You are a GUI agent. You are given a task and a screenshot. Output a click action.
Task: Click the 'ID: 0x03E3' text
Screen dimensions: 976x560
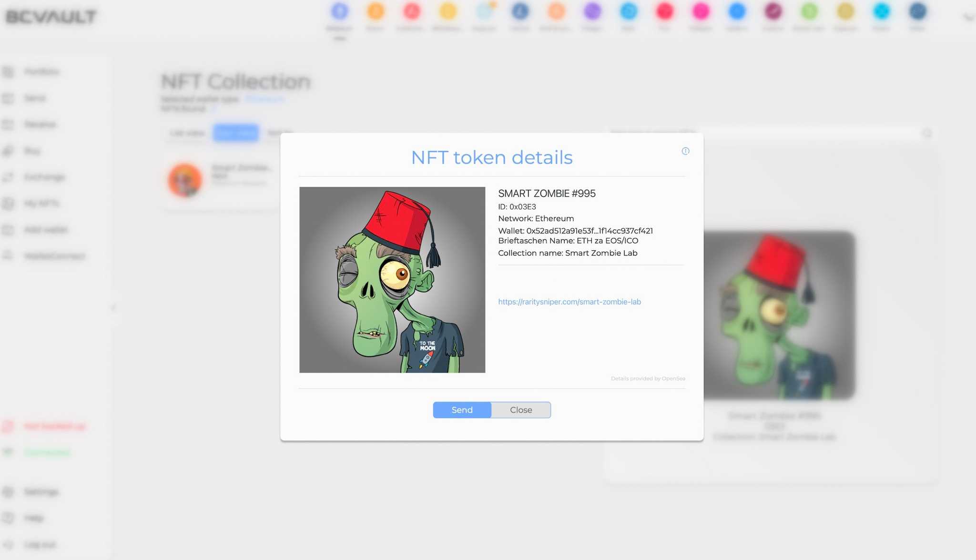point(517,207)
